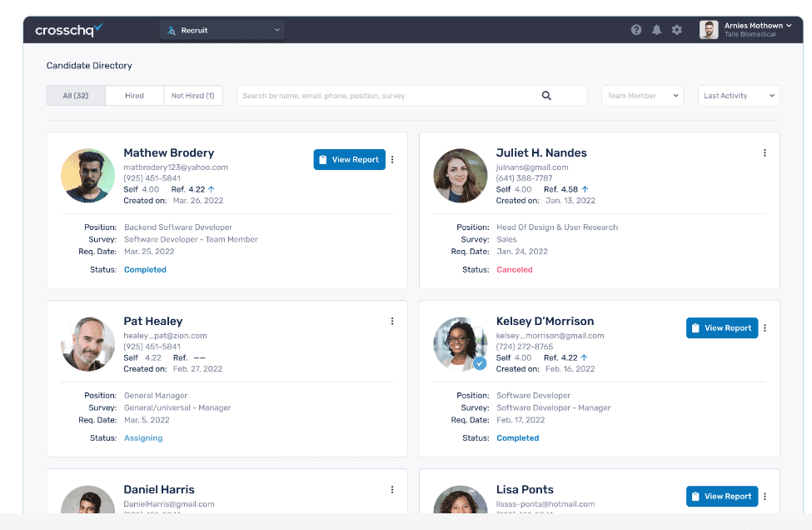
Task: Open the Recruit product dropdown
Action: point(222,31)
